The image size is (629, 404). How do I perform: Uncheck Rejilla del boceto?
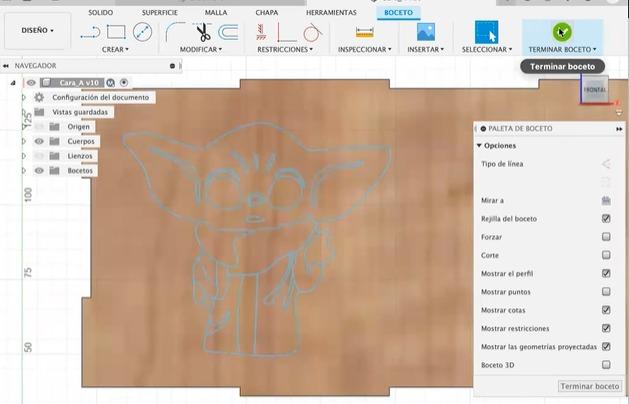point(606,219)
